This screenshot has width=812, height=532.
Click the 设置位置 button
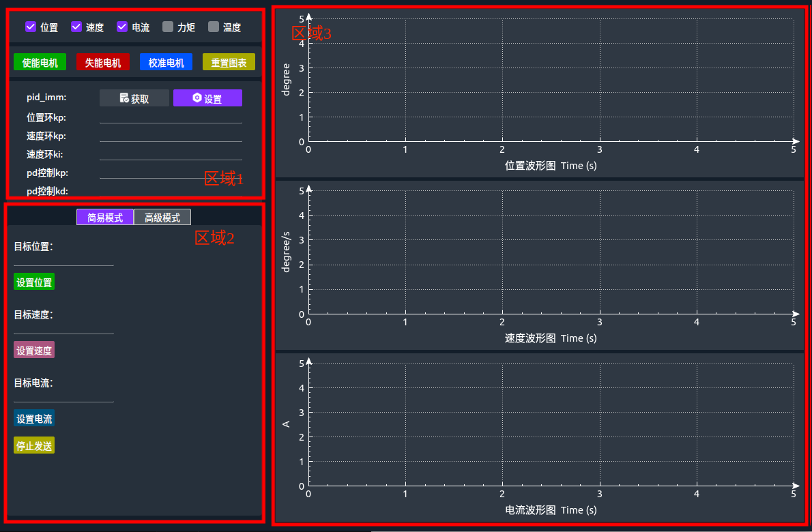(x=33, y=281)
